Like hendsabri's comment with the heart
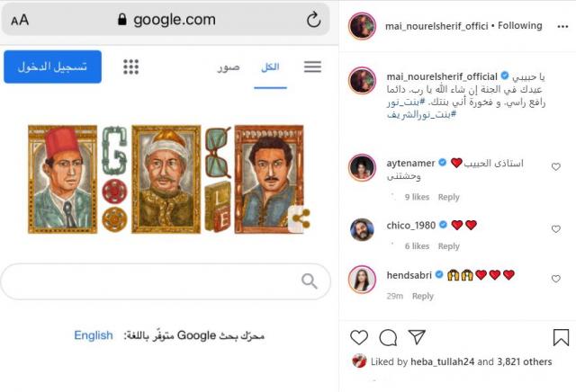Image resolution: width=576 pixels, height=392 pixels. (x=556, y=279)
